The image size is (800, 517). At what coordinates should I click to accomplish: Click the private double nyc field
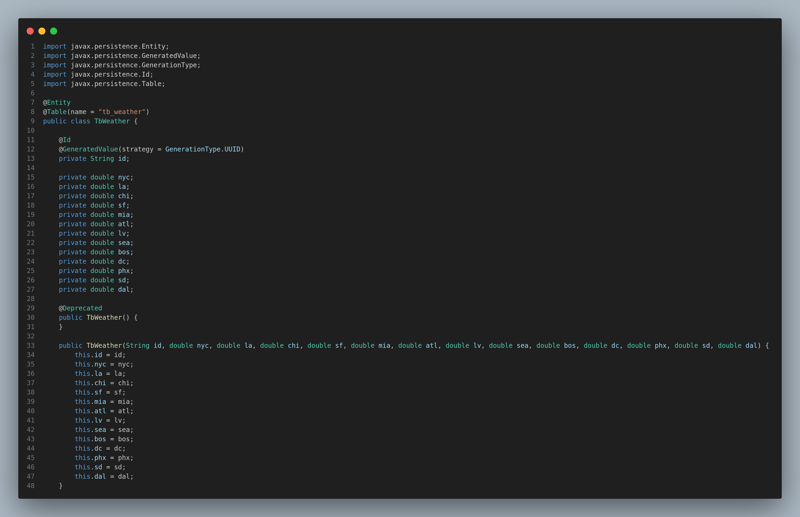[96, 177]
